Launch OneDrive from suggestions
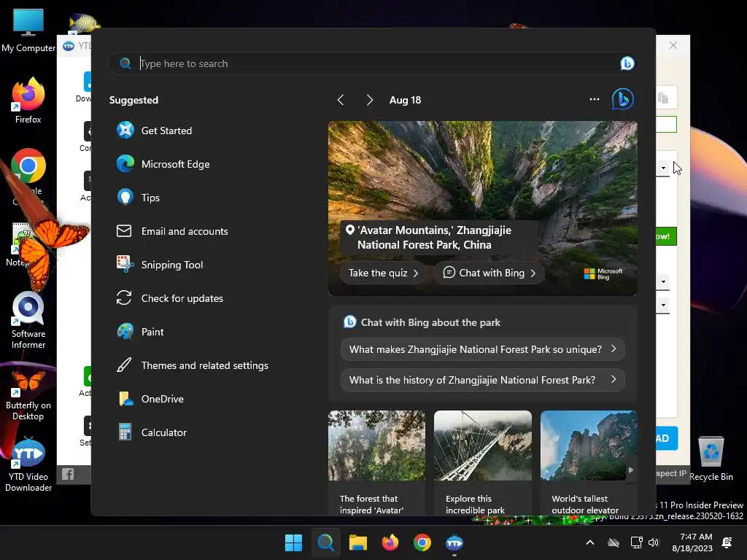 click(150, 399)
